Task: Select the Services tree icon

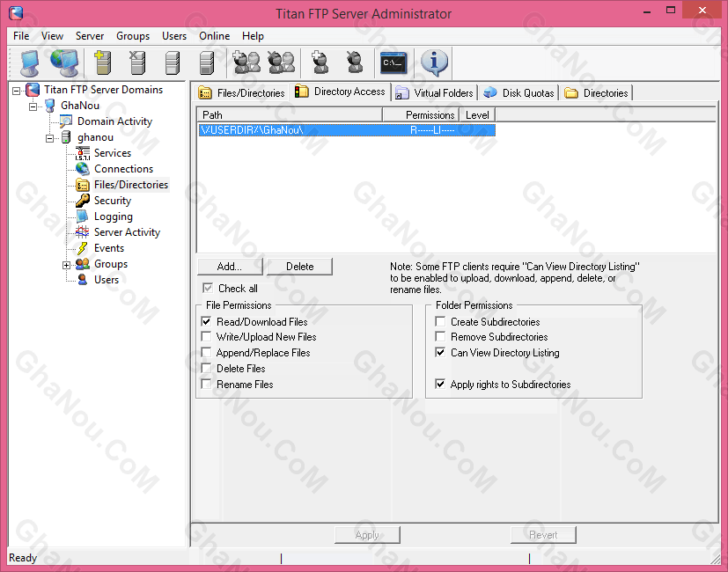Action: coord(83,153)
